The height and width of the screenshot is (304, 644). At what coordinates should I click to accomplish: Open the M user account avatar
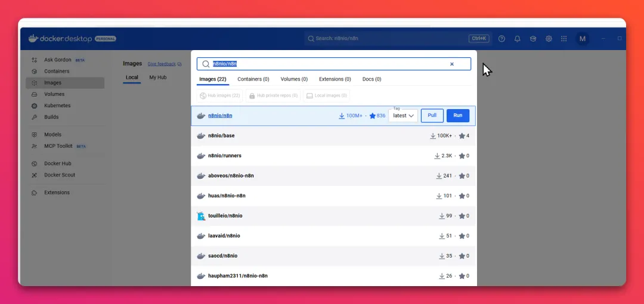(582, 39)
